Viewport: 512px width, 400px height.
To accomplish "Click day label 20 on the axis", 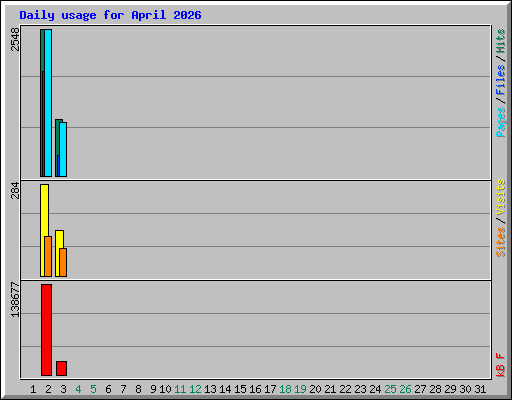I will pyautogui.click(x=315, y=389).
